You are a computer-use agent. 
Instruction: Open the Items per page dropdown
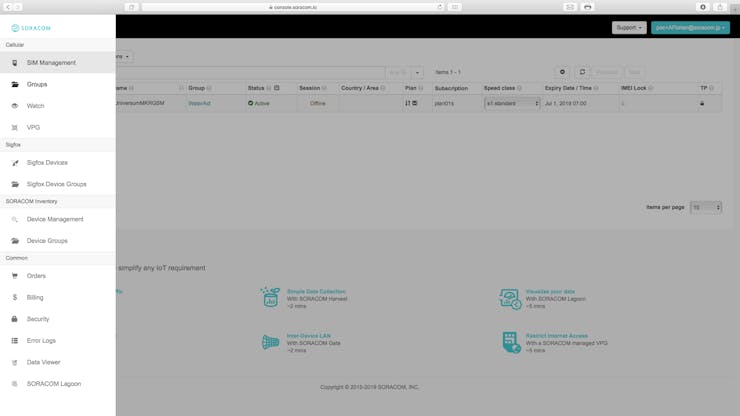coord(706,207)
